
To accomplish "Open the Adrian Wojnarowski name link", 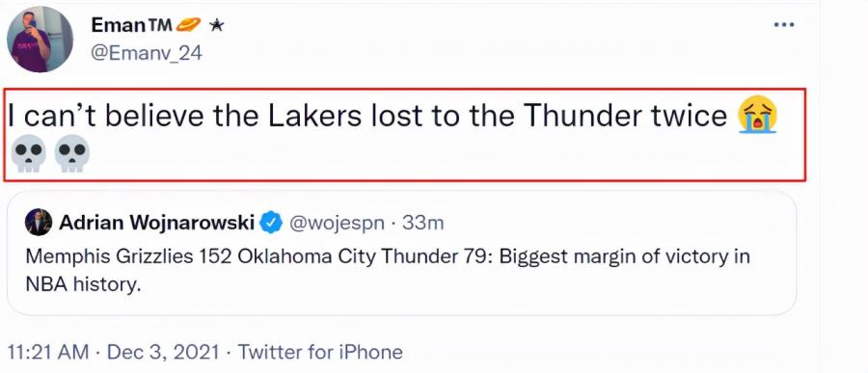I will 156,223.
